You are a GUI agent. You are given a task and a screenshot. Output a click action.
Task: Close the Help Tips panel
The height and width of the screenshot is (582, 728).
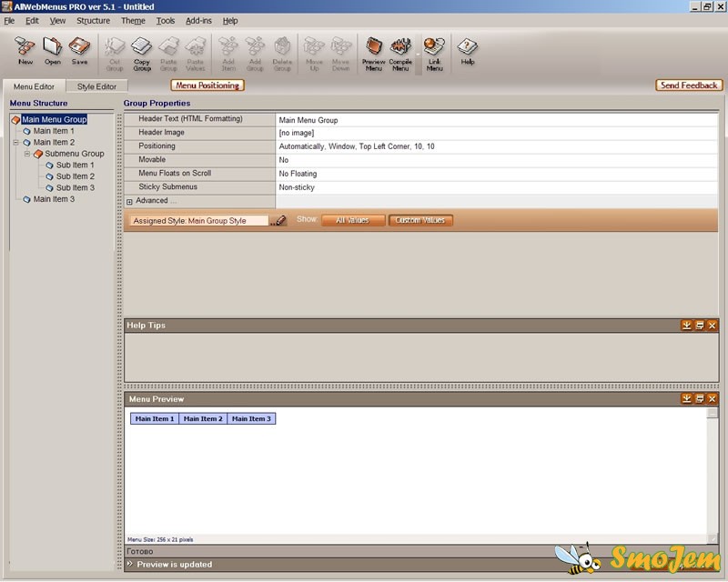click(x=713, y=326)
